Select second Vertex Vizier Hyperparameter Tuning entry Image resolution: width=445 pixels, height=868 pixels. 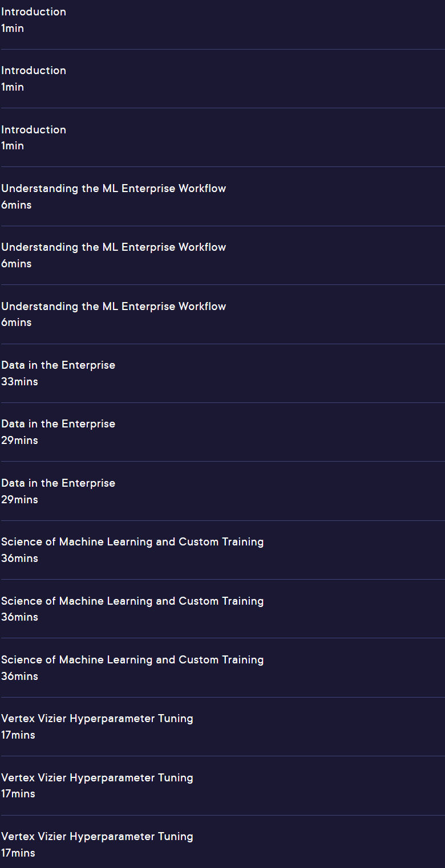click(97, 778)
